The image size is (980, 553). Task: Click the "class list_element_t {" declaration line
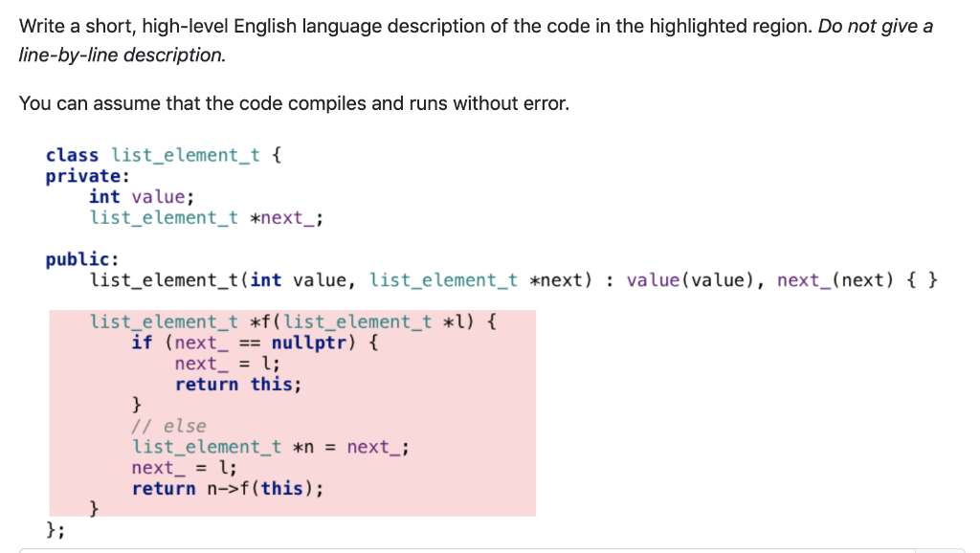tap(164, 155)
